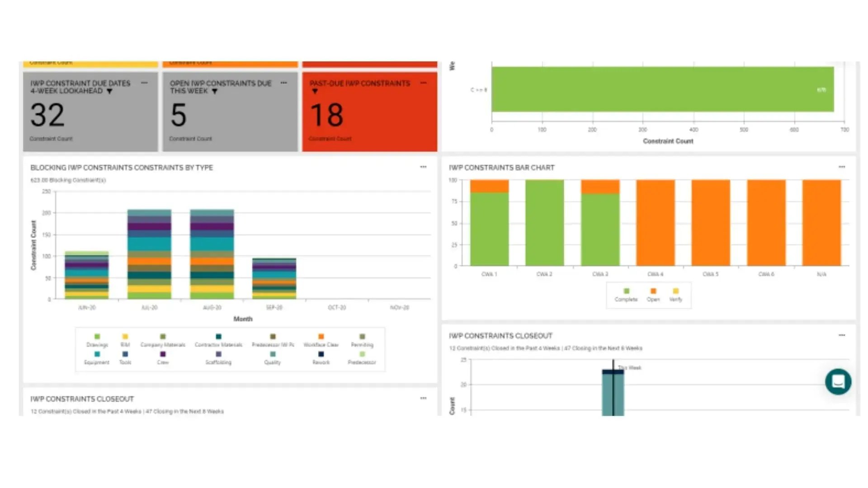The width and height of the screenshot is (868, 488).
Task: Click the large green horizontal constraint count bar
Action: click(x=663, y=89)
